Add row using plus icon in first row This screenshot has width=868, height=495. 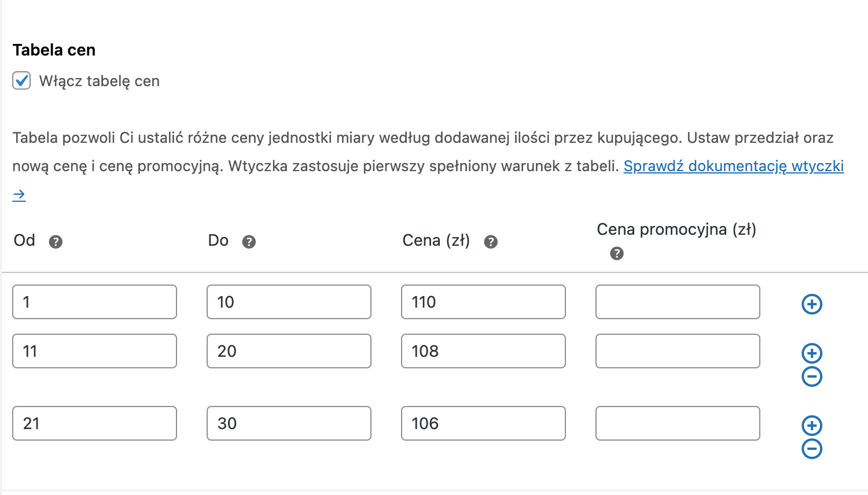tap(812, 304)
